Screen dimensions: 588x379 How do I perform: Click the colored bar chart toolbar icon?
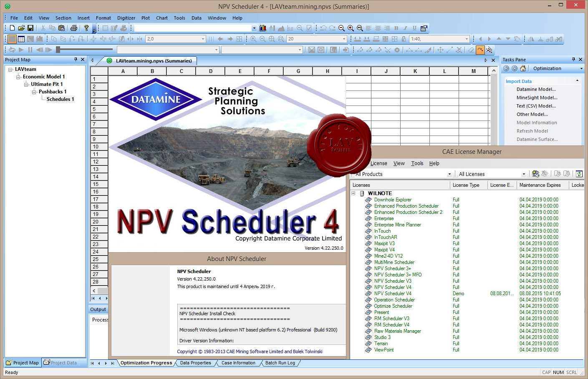263,28
